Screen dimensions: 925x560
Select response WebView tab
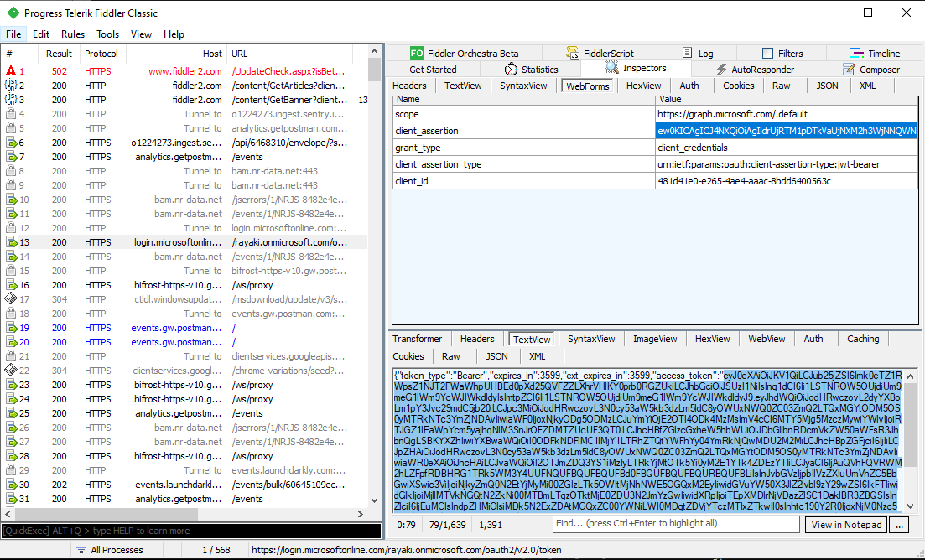767,339
